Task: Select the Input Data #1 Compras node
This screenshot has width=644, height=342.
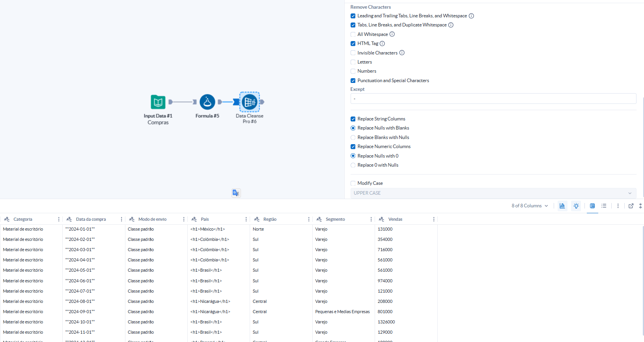Action: (158, 102)
